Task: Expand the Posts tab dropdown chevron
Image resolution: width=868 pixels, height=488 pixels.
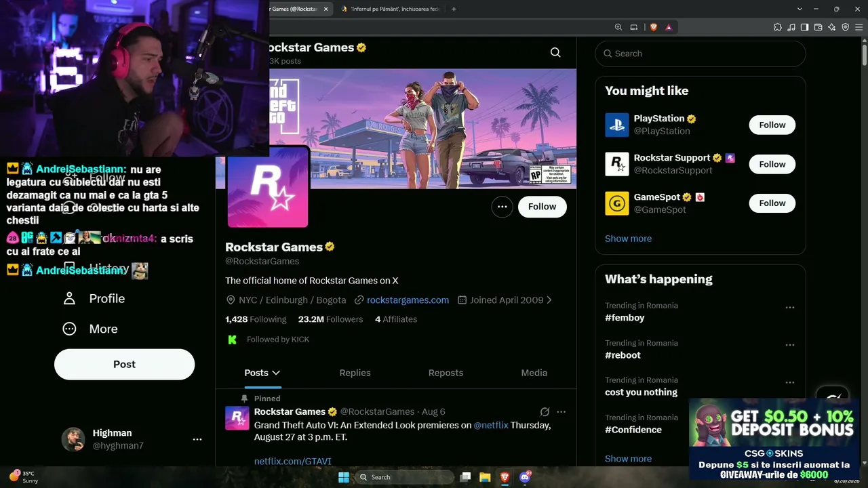Action: (276, 373)
